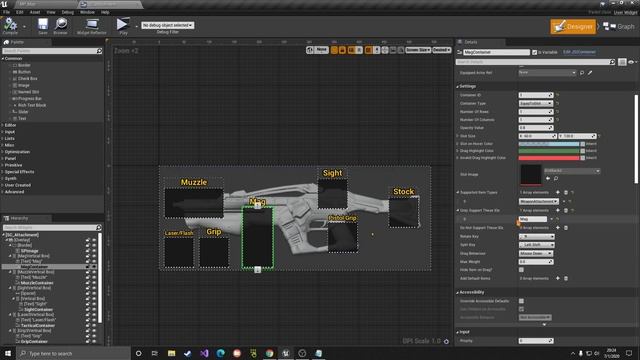Image resolution: width=640 pixels, height=360 pixels.
Task: Open the Rotate Key dropdown
Action: [x=537, y=236]
